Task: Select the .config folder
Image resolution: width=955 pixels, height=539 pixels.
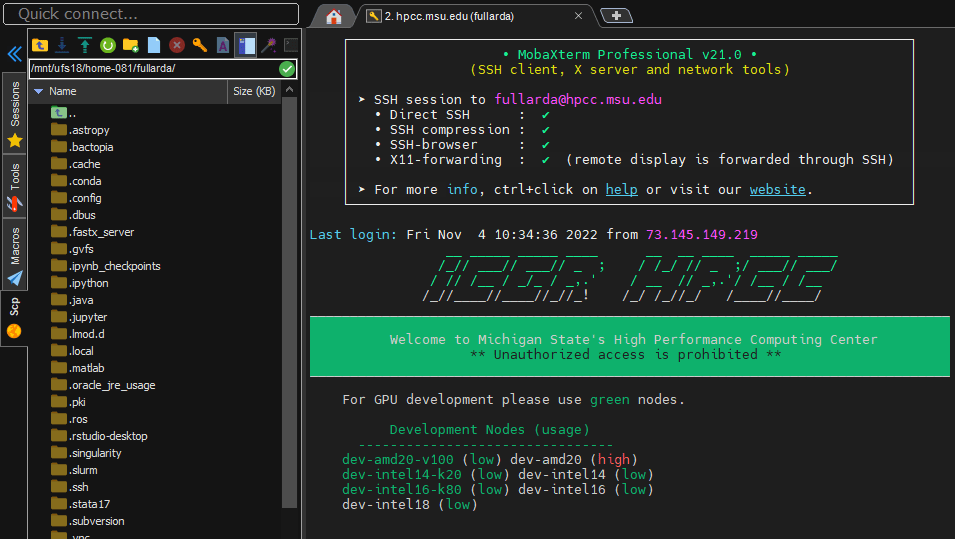Action: (77, 198)
